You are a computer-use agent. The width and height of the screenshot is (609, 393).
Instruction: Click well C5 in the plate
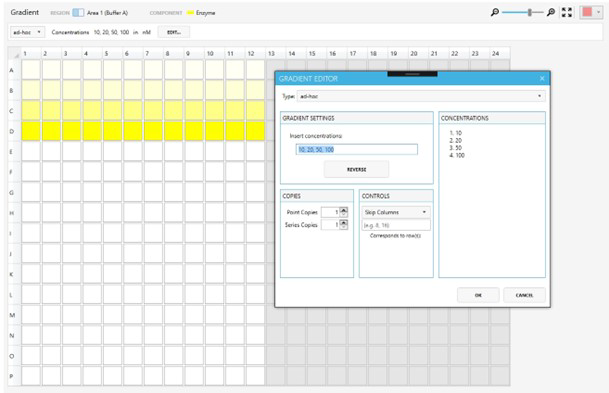coord(113,111)
